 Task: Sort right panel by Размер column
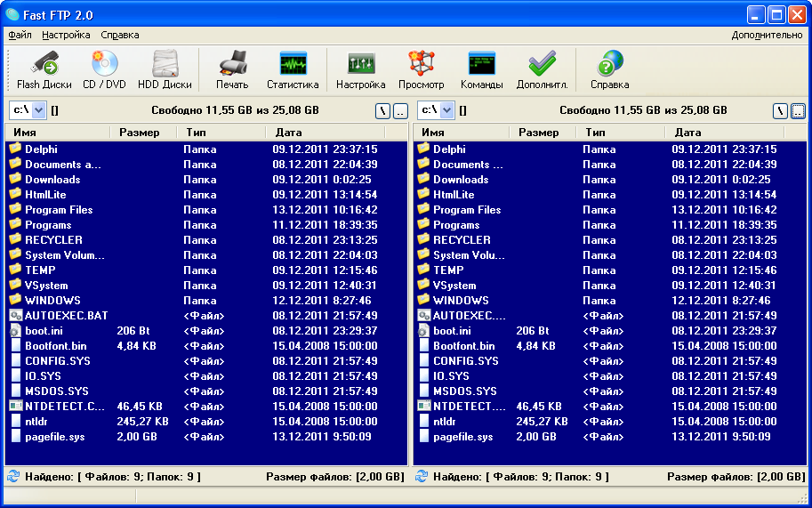543,132
